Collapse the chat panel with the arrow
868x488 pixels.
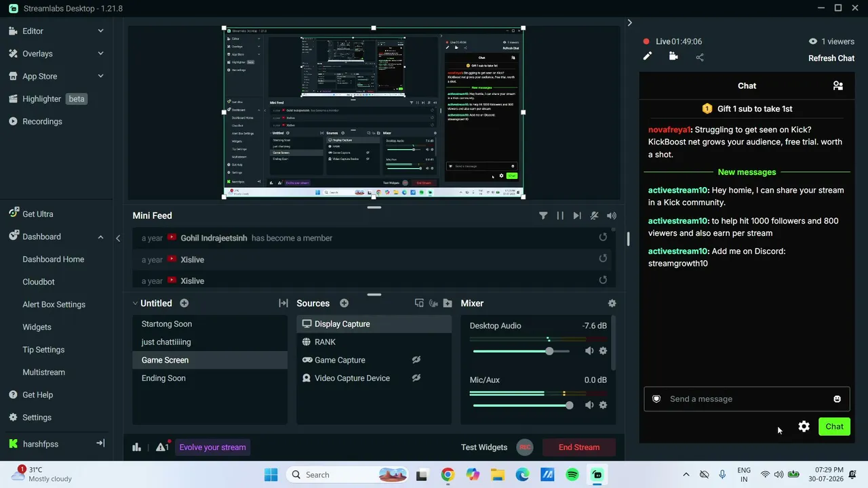click(629, 23)
